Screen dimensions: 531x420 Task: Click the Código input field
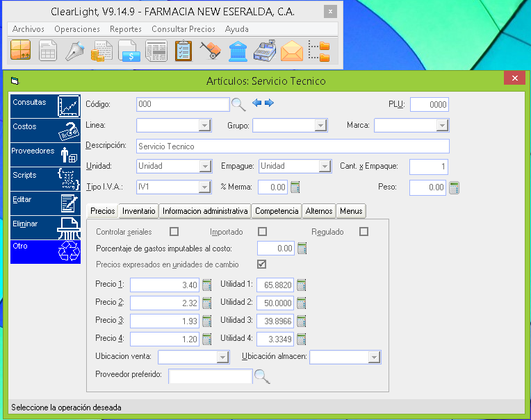coord(183,105)
